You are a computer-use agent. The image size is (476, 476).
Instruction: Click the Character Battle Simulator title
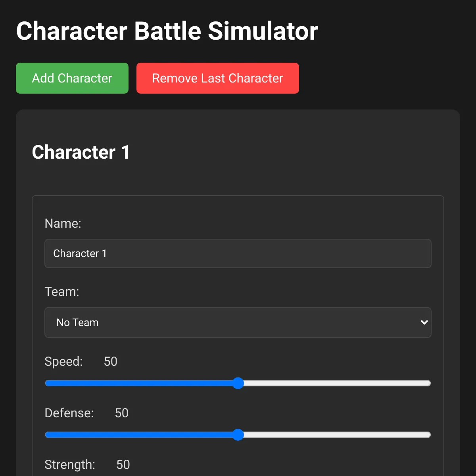point(167,31)
